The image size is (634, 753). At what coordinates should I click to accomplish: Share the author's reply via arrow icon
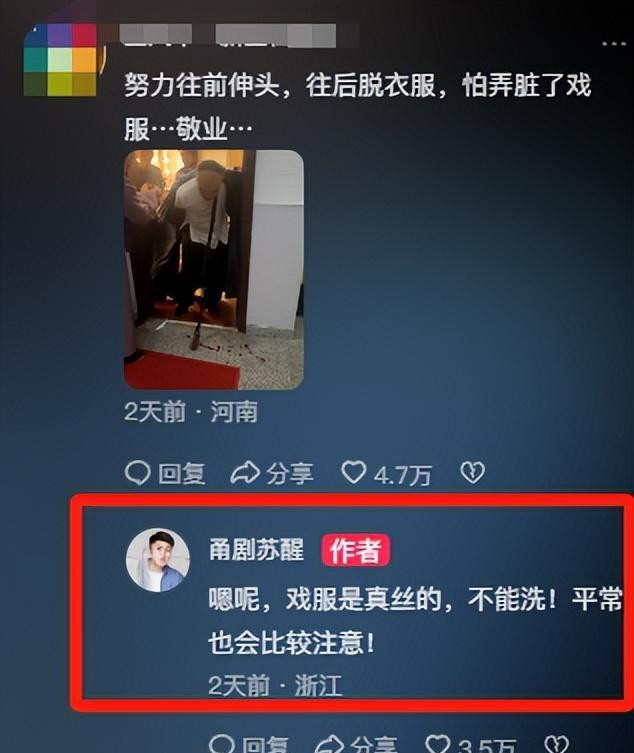click(329, 744)
